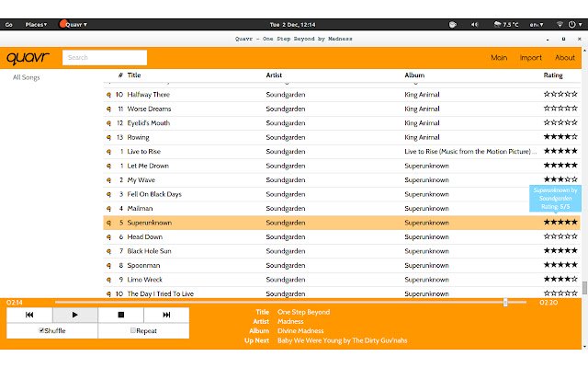The height and width of the screenshot is (368, 588).
Task: Click the queue icon beside Fell On Black Days
Action: pos(108,194)
